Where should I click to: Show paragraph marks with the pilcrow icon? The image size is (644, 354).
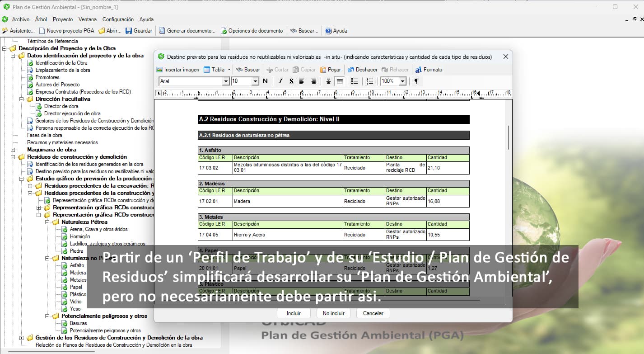click(416, 81)
